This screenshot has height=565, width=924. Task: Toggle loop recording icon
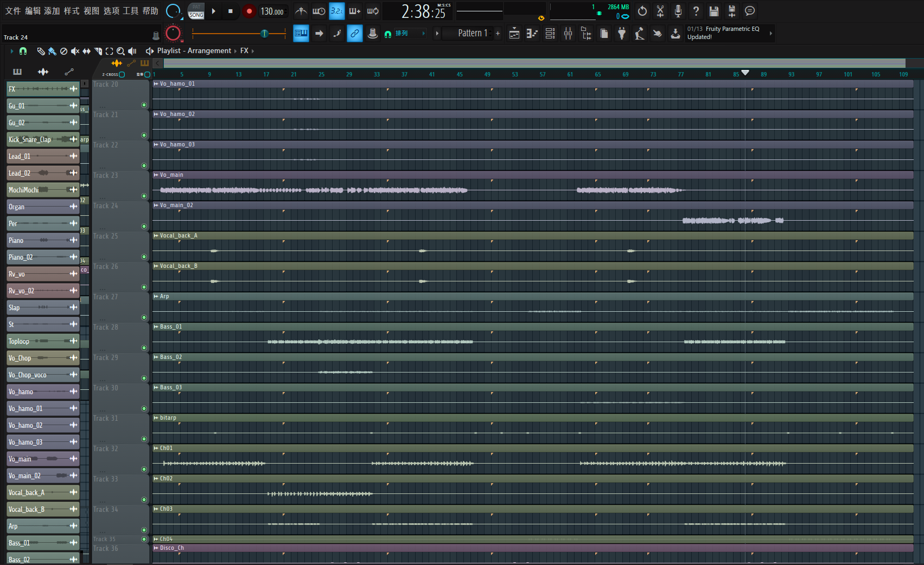(x=373, y=11)
